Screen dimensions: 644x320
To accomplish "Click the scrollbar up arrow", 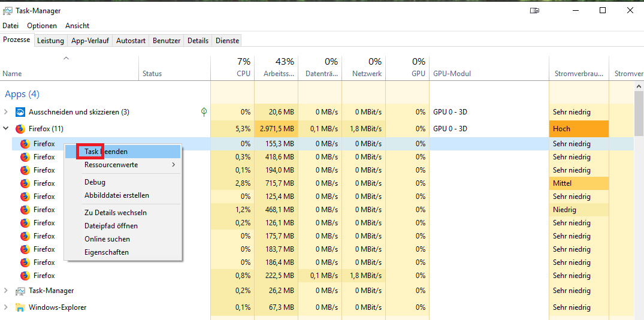I will pos(639,86).
